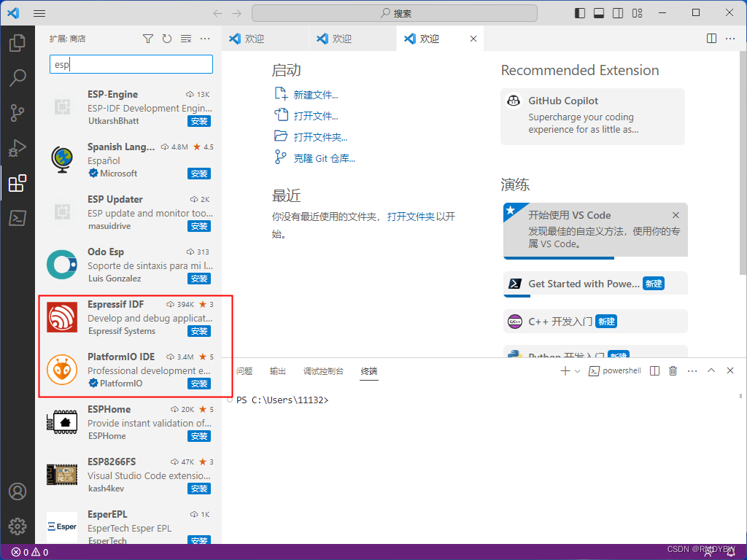Close the active 欢迎 tab

tap(473, 39)
